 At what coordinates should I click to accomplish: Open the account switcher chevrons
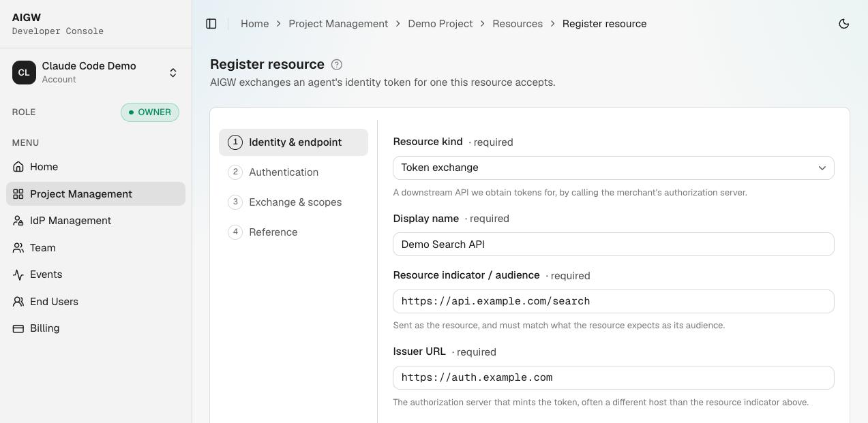173,73
